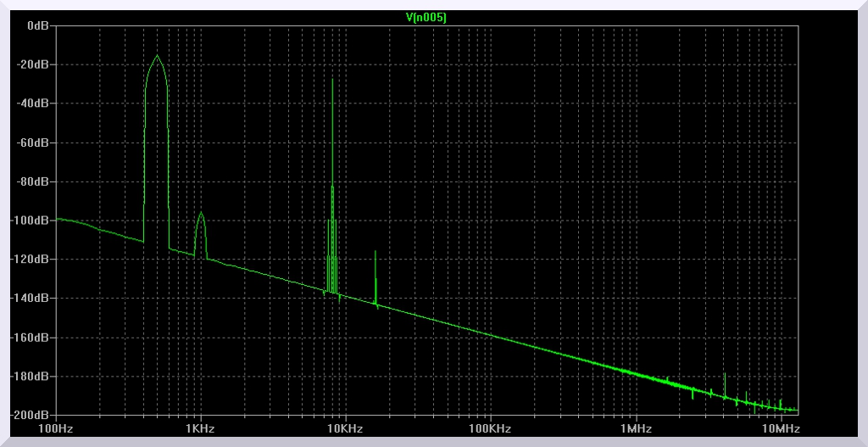Select the -140dB vertical axis label

[31, 299]
